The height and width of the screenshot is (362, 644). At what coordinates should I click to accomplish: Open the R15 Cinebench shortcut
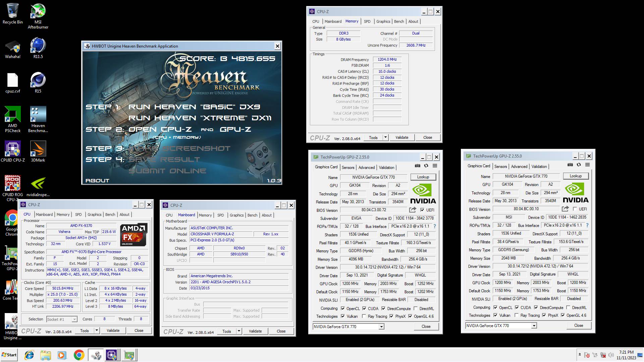point(38,83)
